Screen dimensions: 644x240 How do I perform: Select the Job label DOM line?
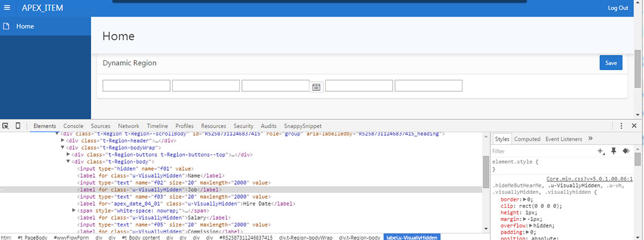pyautogui.click(x=149, y=190)
